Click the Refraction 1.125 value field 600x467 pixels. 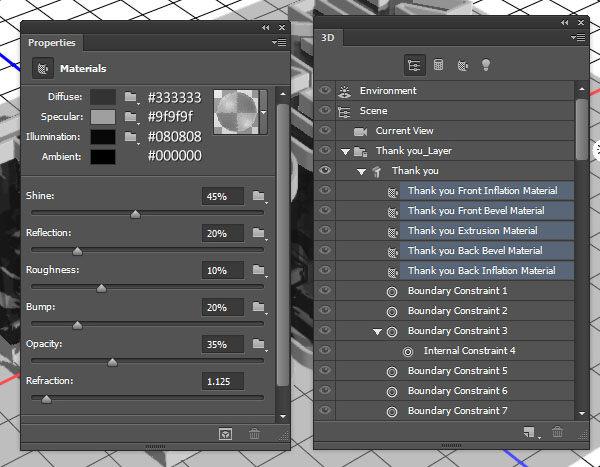pyautogui.click(x=223, y=381)
